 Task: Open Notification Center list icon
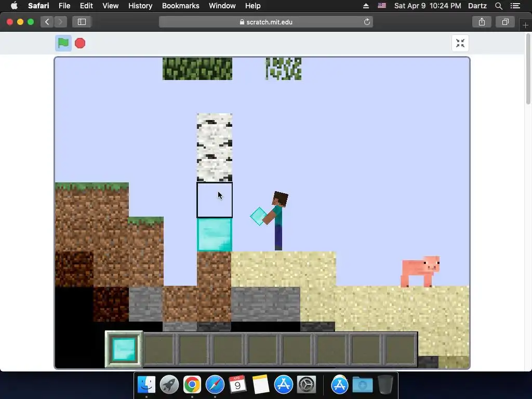pos(515,6)
